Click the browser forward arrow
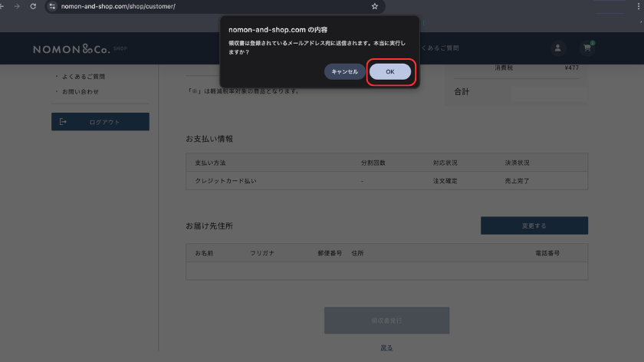 17,6
